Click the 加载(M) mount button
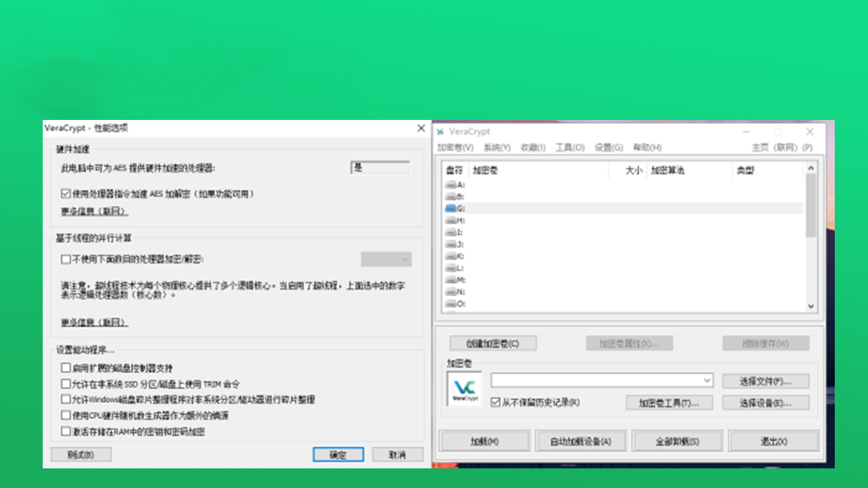 (x=484, y=441)
